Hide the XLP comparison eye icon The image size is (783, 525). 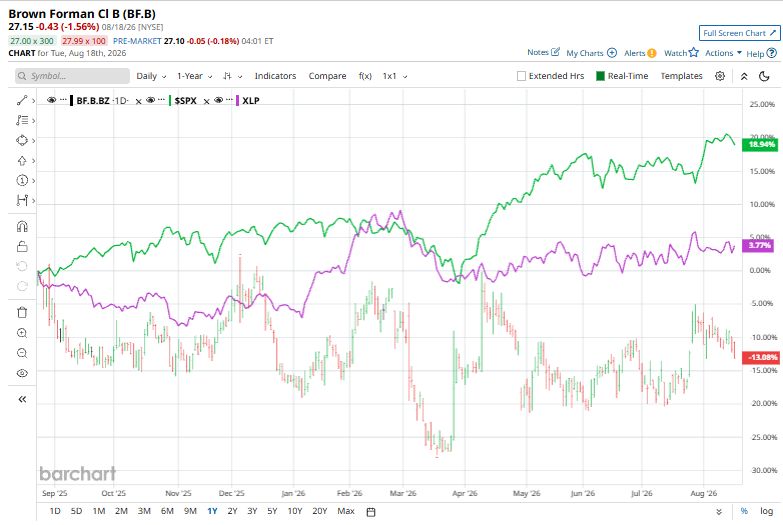coord(218,100)
